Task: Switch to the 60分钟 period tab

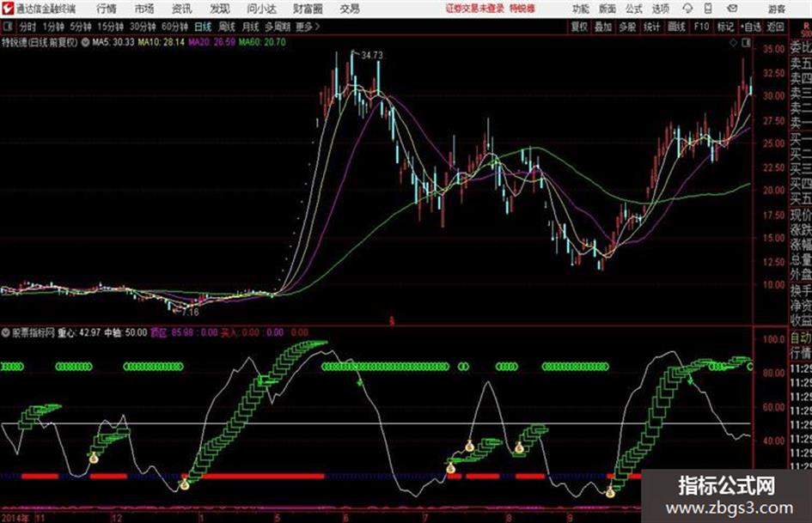Action: coord(174,27)
